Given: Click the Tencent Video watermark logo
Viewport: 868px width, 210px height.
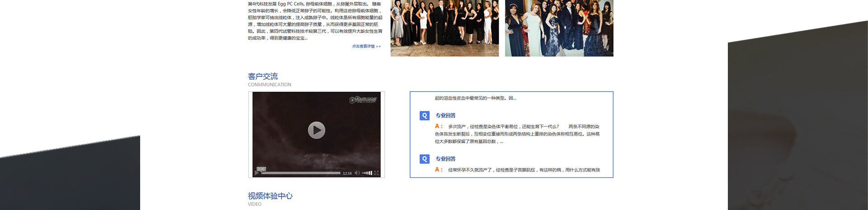Looking at the screenshot, I should tap(363, 100).
